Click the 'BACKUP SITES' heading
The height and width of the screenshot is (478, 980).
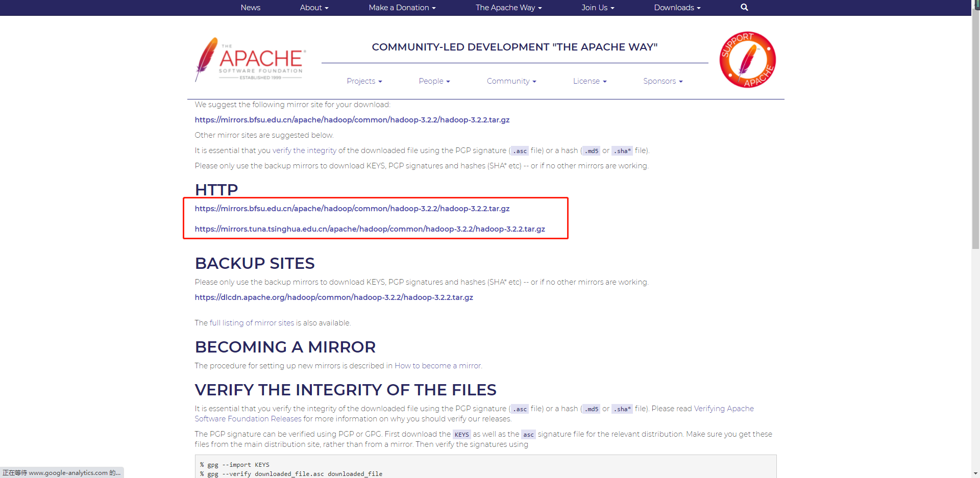point(255,263)
